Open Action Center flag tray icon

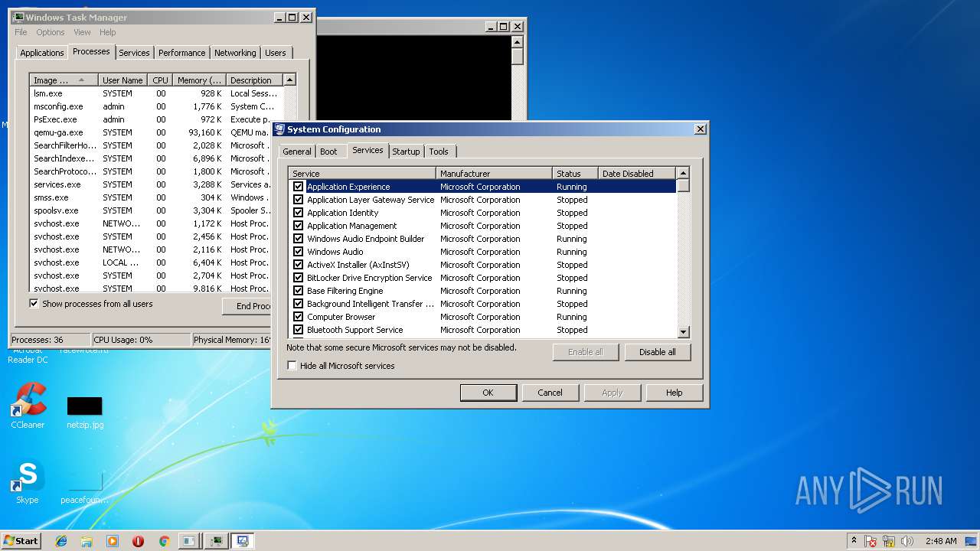pos(871,541)
